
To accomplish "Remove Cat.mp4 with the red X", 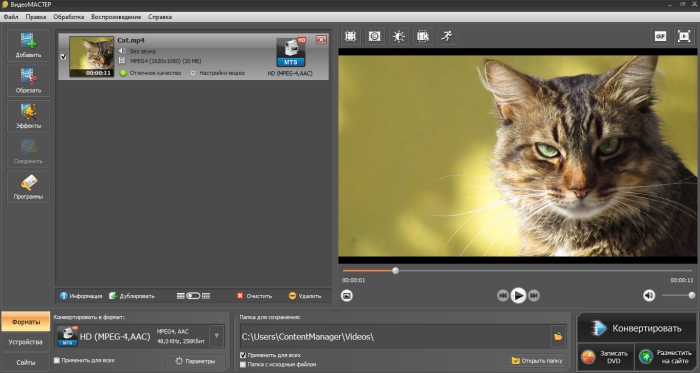I will (x=321, y=40).
